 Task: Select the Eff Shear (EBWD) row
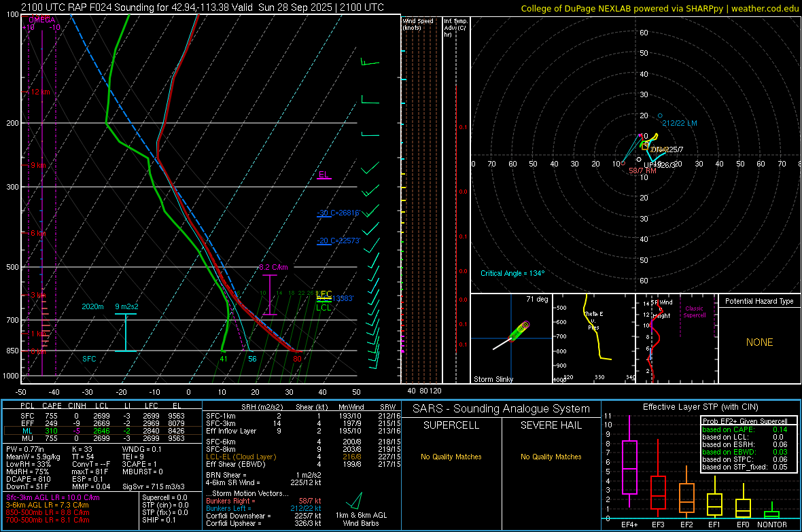pyautogui.click(x=303, y=464)
